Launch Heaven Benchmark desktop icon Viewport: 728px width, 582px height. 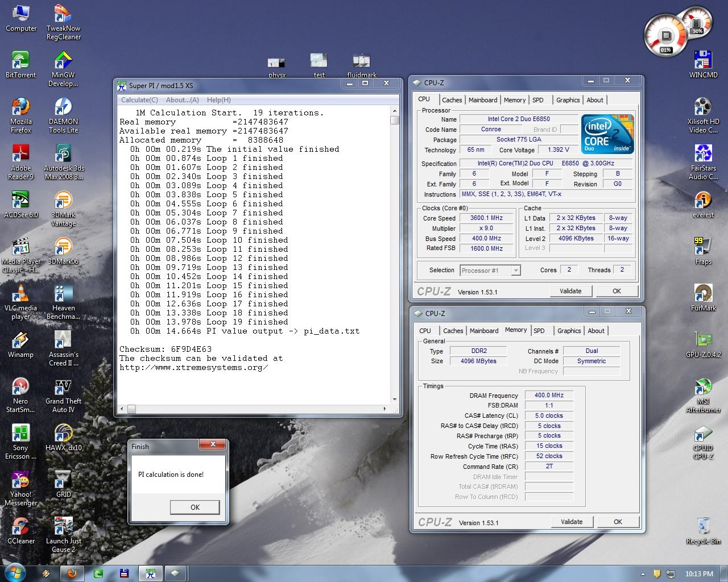pos(63,302)
